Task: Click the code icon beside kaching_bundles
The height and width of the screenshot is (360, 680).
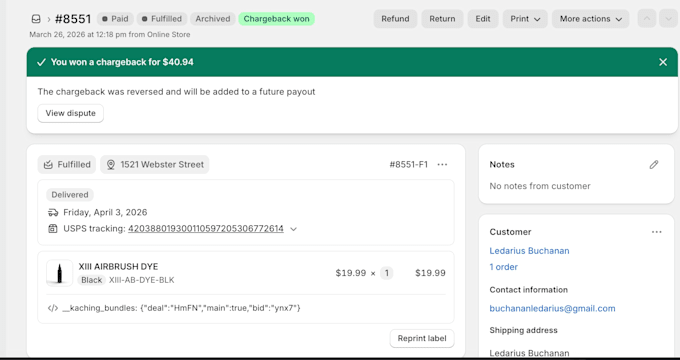Action: [53, 308]
